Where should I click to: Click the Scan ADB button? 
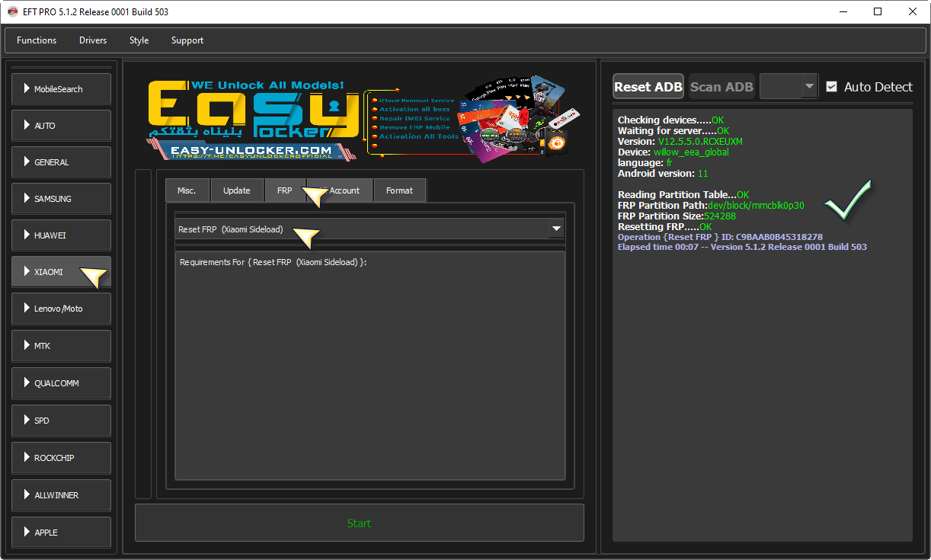tap(721, 87)
